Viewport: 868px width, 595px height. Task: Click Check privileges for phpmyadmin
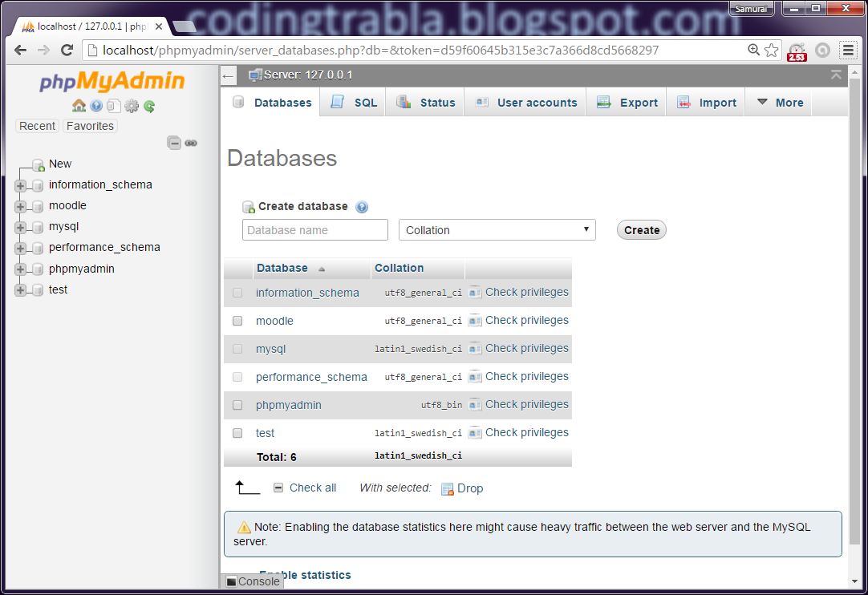coord(526,405)
